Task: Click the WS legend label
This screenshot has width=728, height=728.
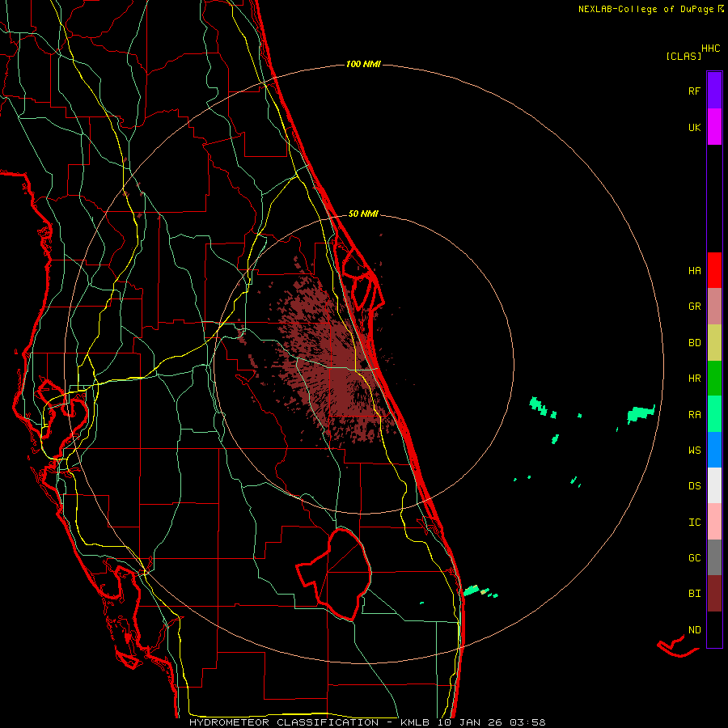Action: [x=694, y=450]
